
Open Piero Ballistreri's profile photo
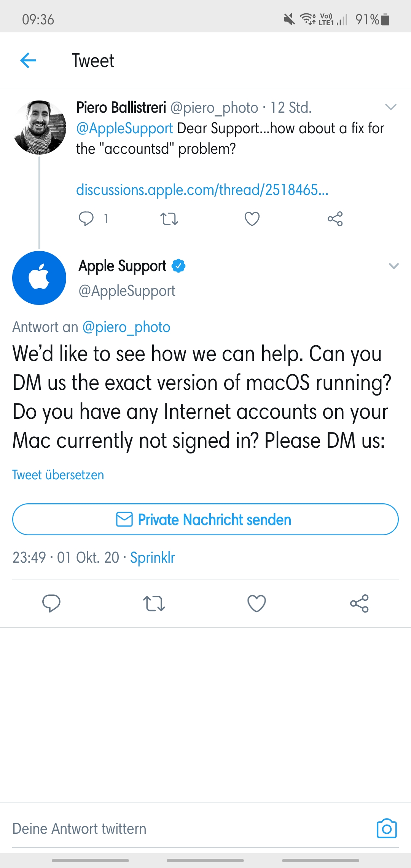pyautogui.click(x=39, y=127)
